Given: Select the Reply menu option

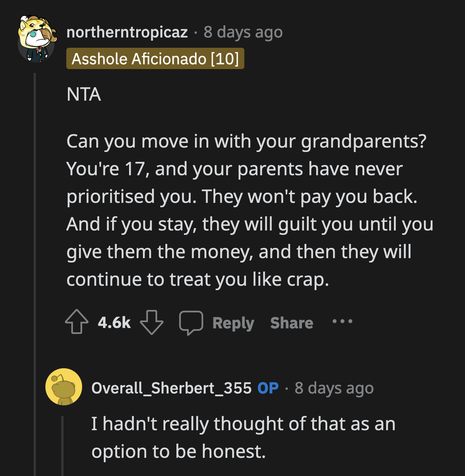Looking at the screenshot, I should click(x=233, y=322).
